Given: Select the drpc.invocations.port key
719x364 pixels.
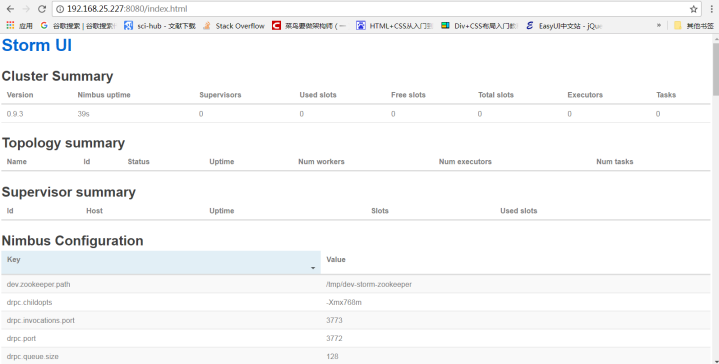Looking at the screenshot, I should [x=40, y=320].
